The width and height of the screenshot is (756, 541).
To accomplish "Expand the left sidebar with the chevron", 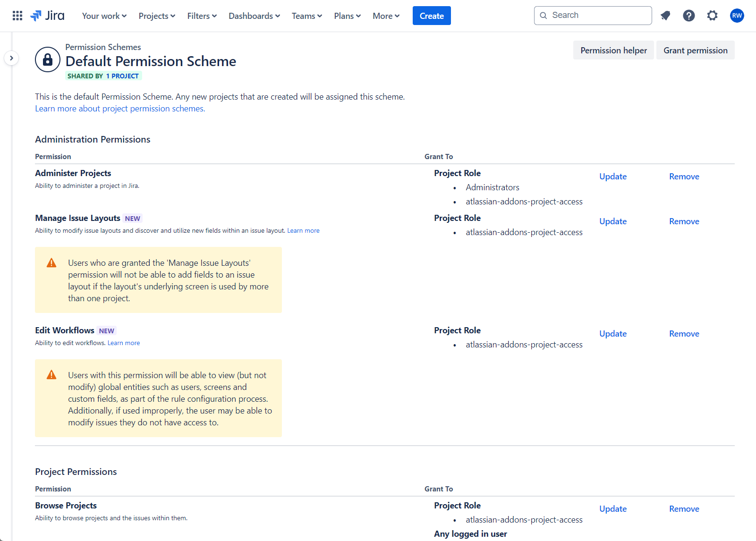I will click(x=11, y=58).
